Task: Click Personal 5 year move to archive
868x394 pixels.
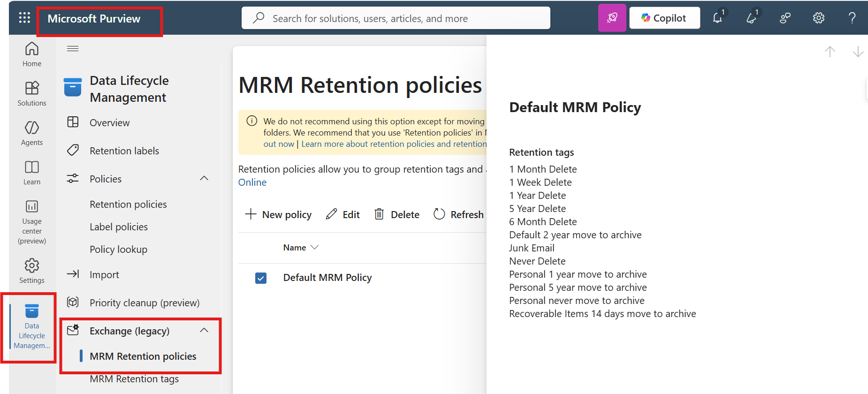Action: click(578, 288)
